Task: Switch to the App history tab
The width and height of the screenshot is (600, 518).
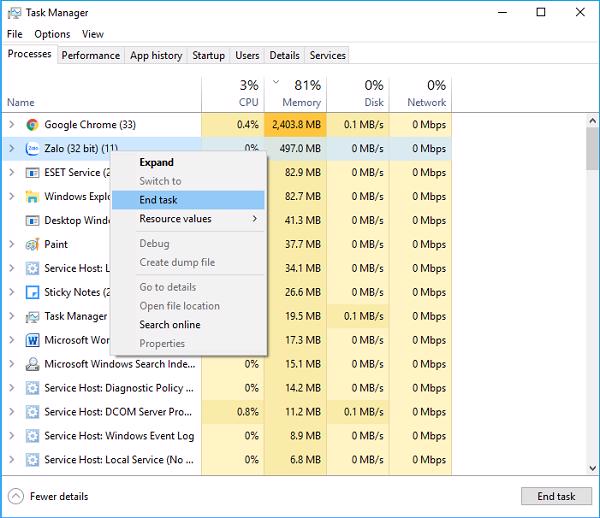Action: click(156, 56)
